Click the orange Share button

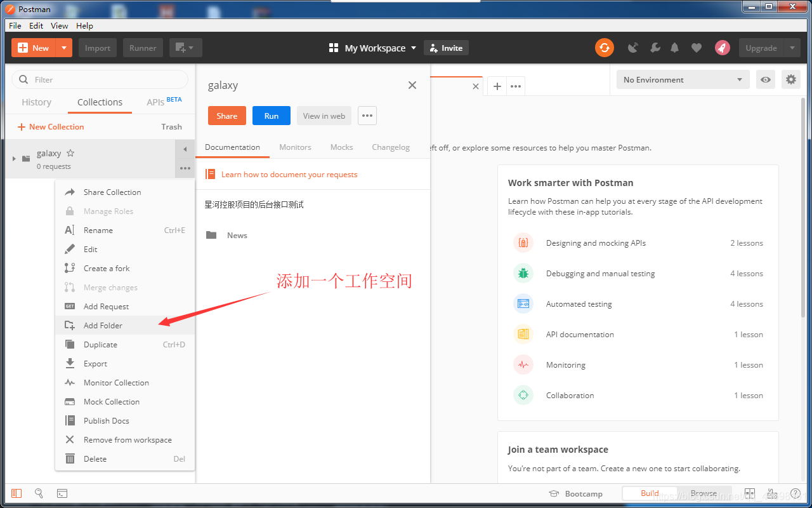tap(226, 116)
